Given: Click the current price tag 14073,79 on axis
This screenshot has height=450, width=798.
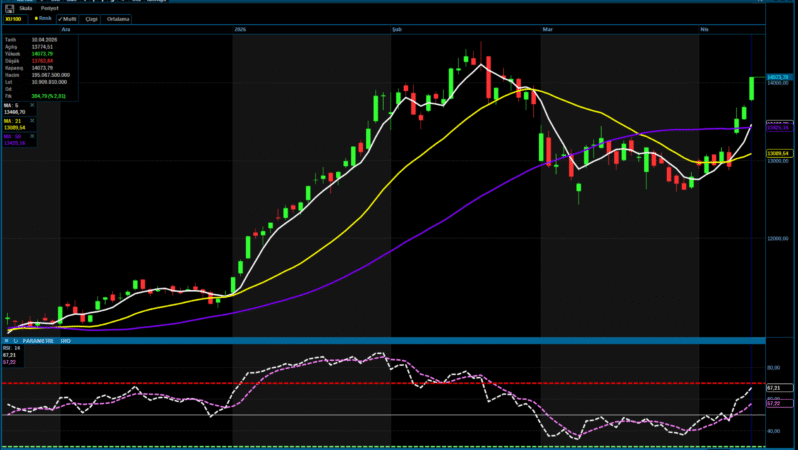Looking at the screenshot, I should [x=780, y=77].
